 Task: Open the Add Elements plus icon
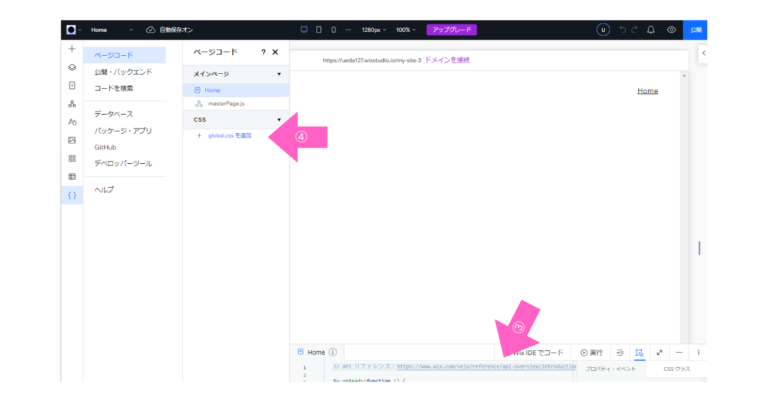tap(71, 49)
